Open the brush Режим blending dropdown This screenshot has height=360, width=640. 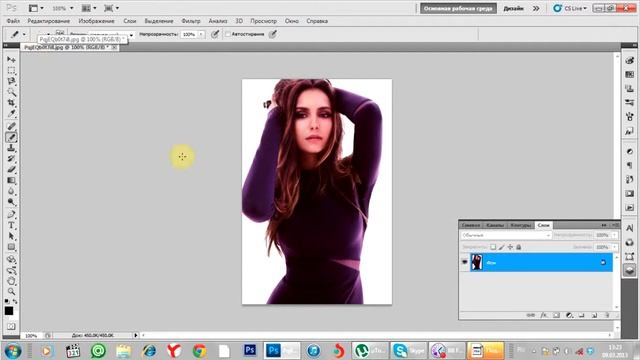point(131,36)
